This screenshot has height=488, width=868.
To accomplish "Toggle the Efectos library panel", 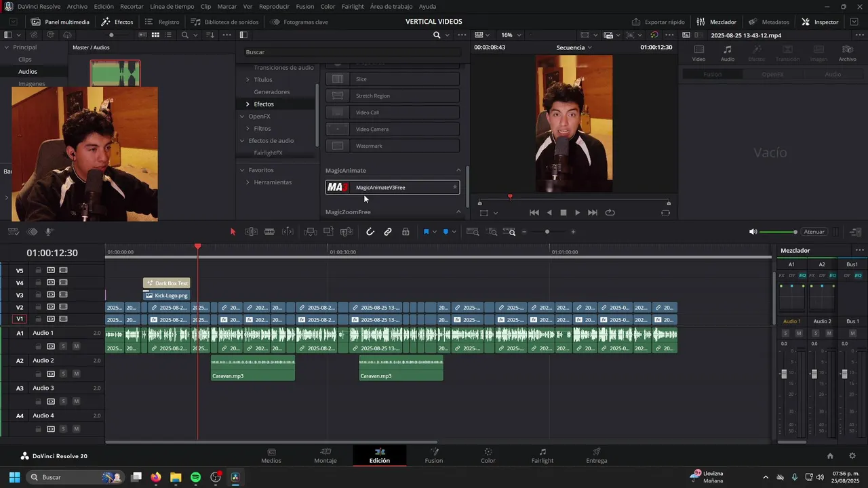I will tap(117, 22).
